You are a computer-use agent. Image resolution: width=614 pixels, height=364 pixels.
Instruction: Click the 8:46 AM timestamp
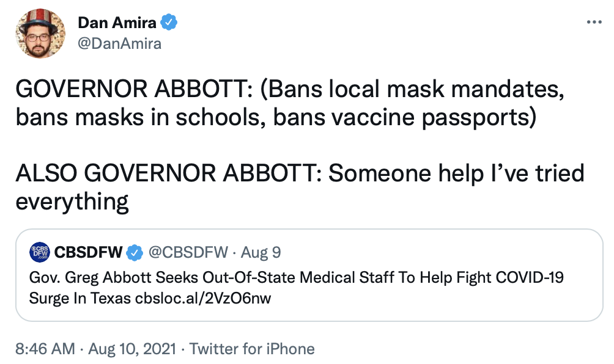coord(45,349)
